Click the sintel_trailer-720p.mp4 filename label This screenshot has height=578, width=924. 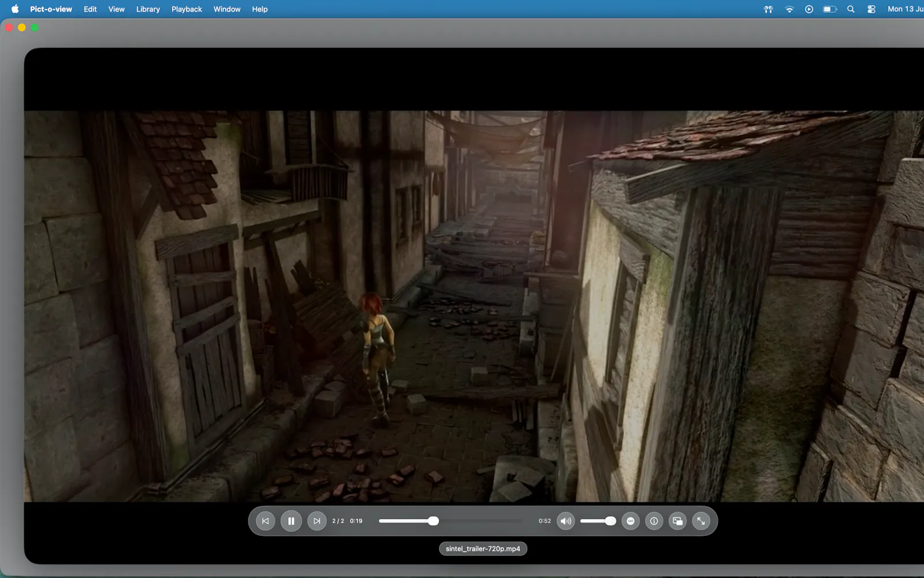pos(483,549)
